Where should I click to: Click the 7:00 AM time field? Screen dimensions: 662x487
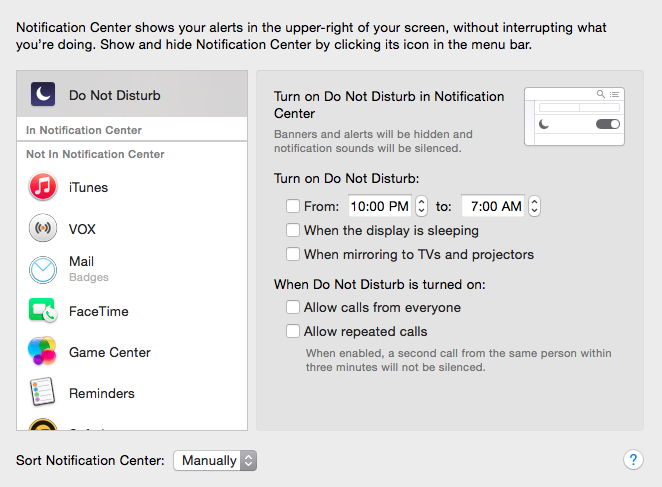493,206
